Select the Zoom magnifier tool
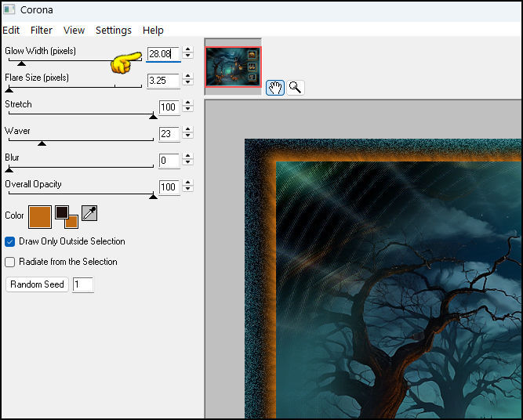523x420 pixels. (295, 87)
